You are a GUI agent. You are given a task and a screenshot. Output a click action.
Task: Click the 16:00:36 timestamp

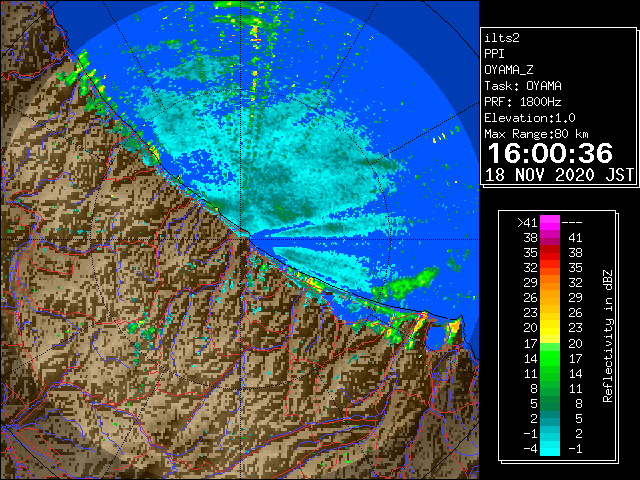pos(550,153)
